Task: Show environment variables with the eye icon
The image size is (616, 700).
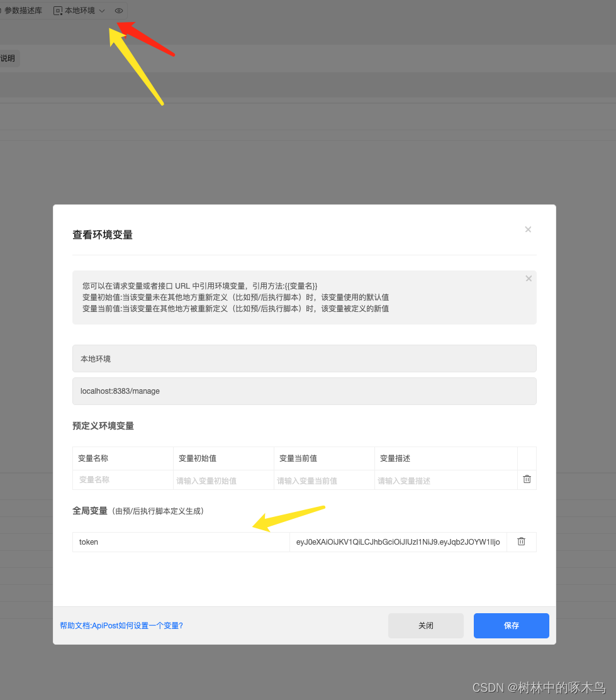Action: click(x=118, y=10)
